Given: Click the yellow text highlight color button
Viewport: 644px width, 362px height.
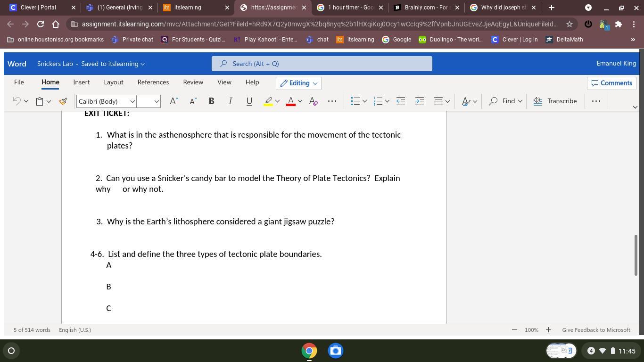Looking at the screenshot, I should 268,101.
